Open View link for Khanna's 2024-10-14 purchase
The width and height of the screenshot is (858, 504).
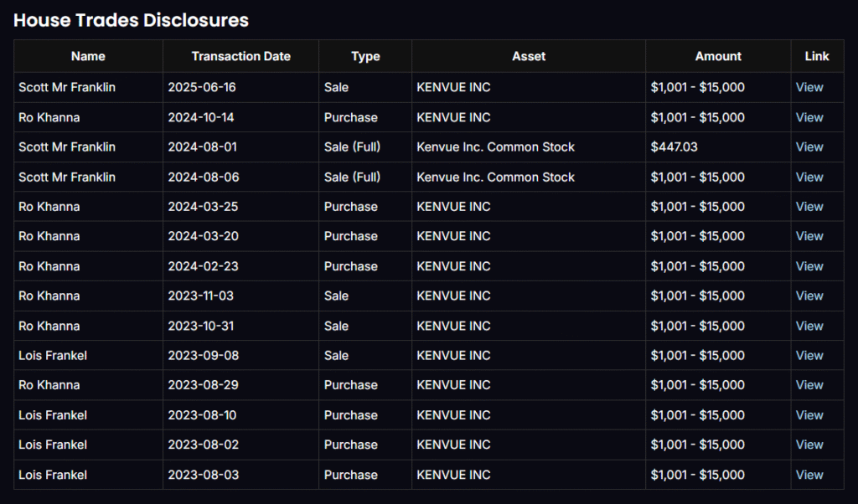coord(809,117)
